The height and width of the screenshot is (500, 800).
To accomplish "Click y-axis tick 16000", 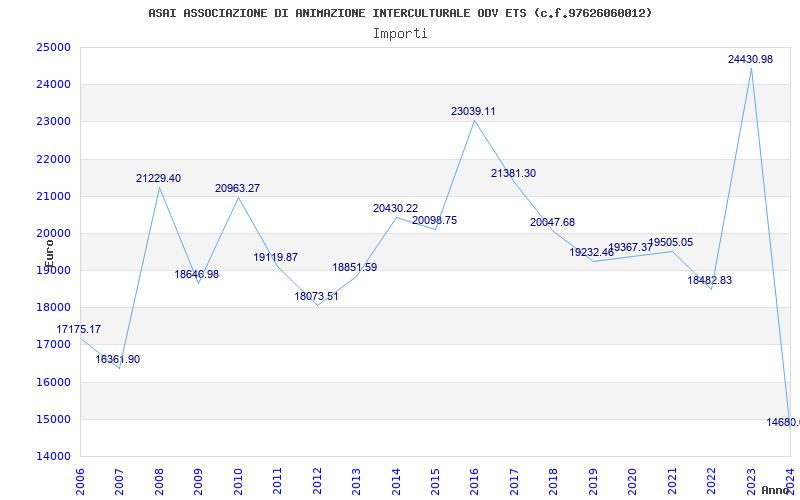I will click(x=53, y=382).
